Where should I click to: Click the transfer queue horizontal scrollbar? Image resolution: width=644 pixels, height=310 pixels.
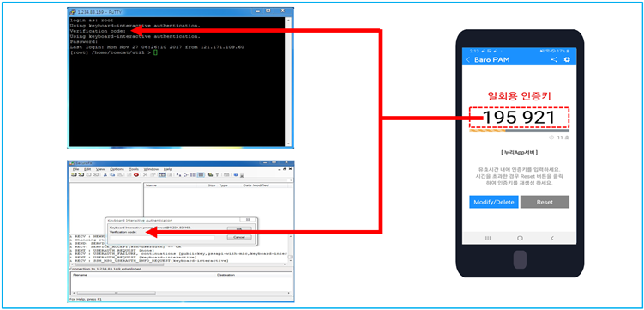181,293
